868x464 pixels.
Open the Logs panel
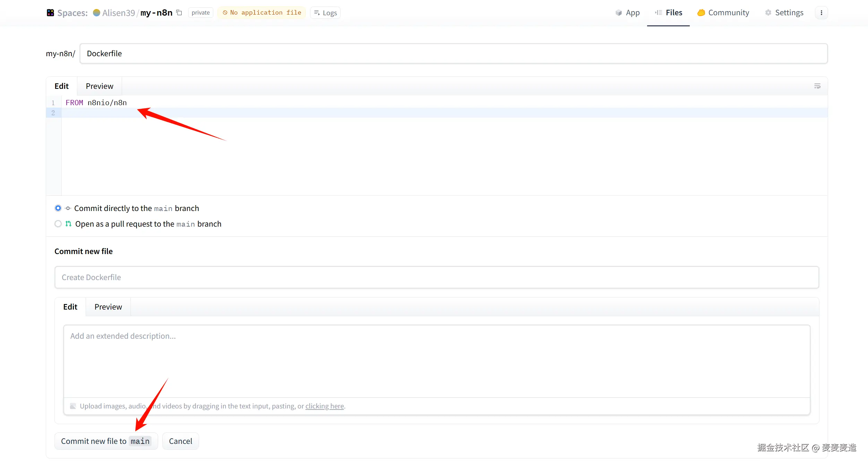coord(325,13)
